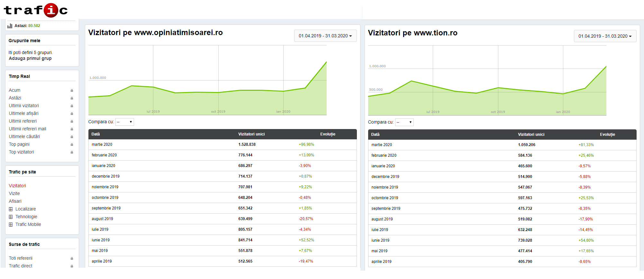
Task: Click value 1.059.206 in tion.ro table
Action: point(527,145)
